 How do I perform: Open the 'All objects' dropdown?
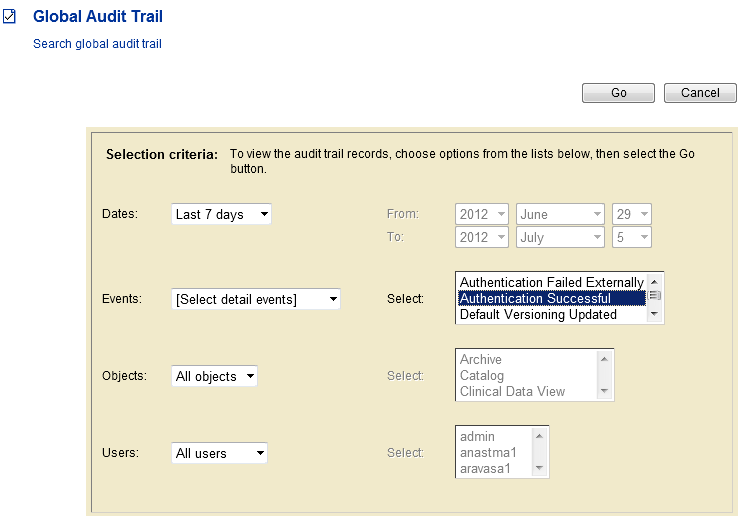pos(214,376)
